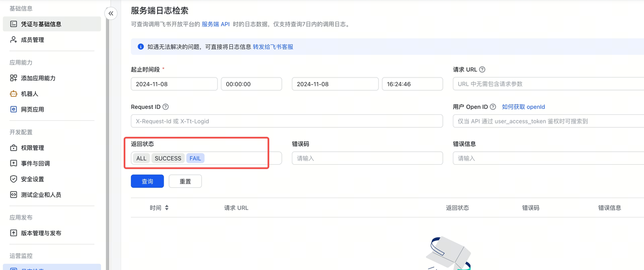Click the 添加应用能力 grid icon
The height and width of the screenshot is (270, 644).
click(x=14, y=78)
